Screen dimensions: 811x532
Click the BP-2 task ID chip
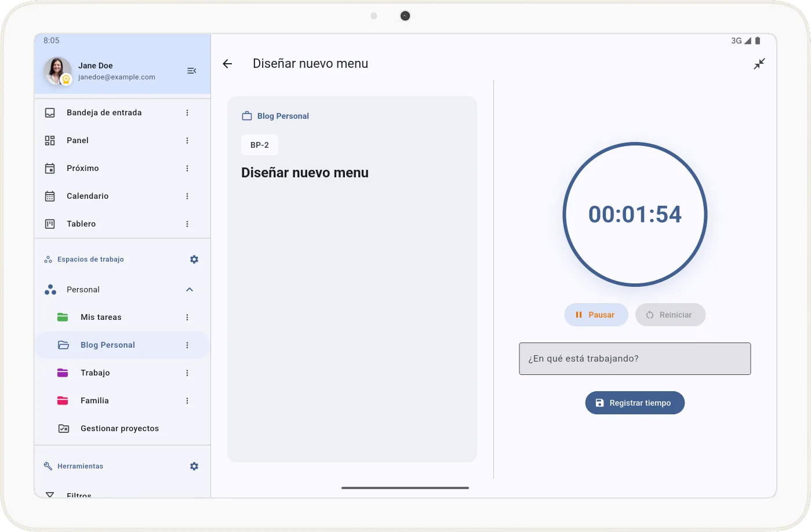(260, 145)
